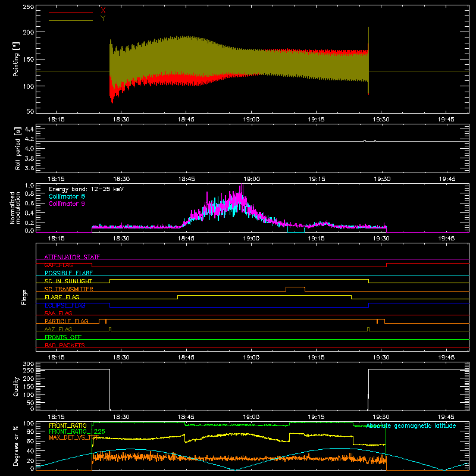
Task: Click the SC_IN_SUNLIGHT flag label
Action: tap(68, 281)
